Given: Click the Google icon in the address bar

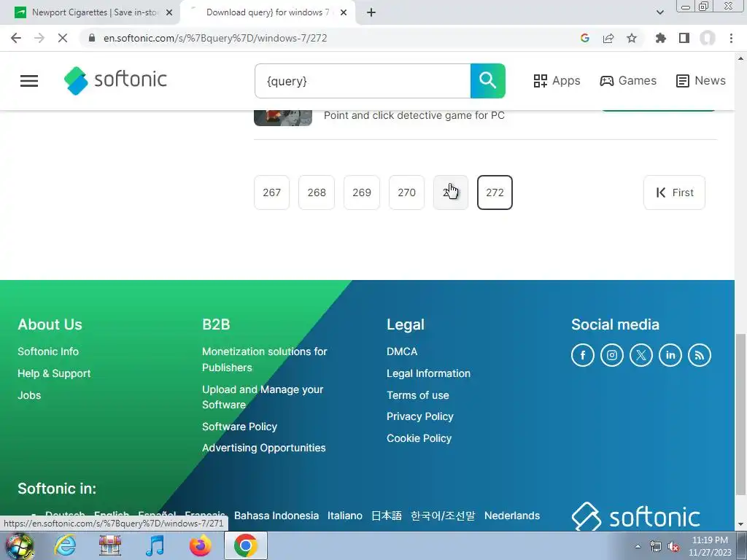Looking at the screenshot, I should click(x=585, y=38).
